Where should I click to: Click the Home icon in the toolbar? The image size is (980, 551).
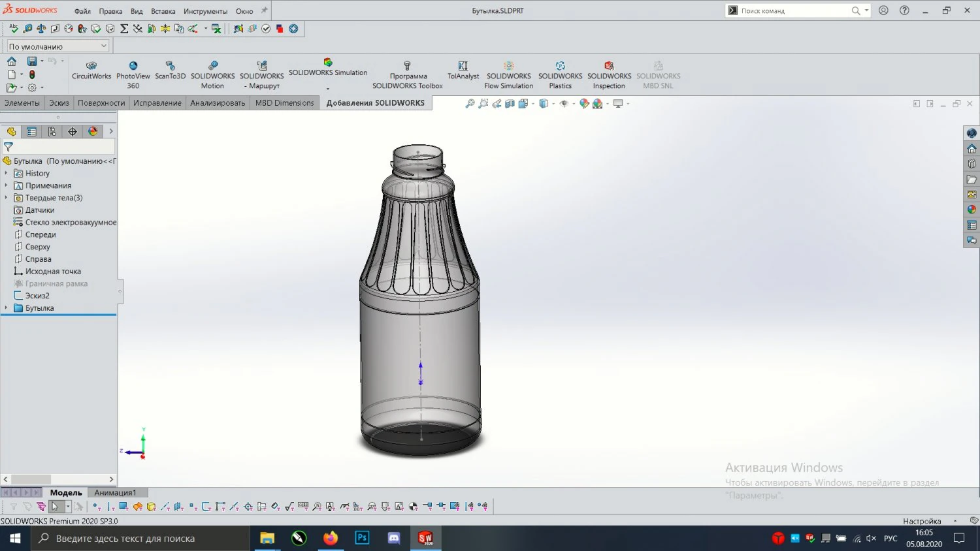[12, 61]
